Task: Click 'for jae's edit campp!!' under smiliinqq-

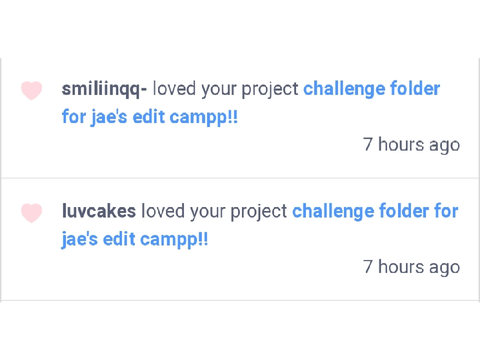Action: [150, 117]
